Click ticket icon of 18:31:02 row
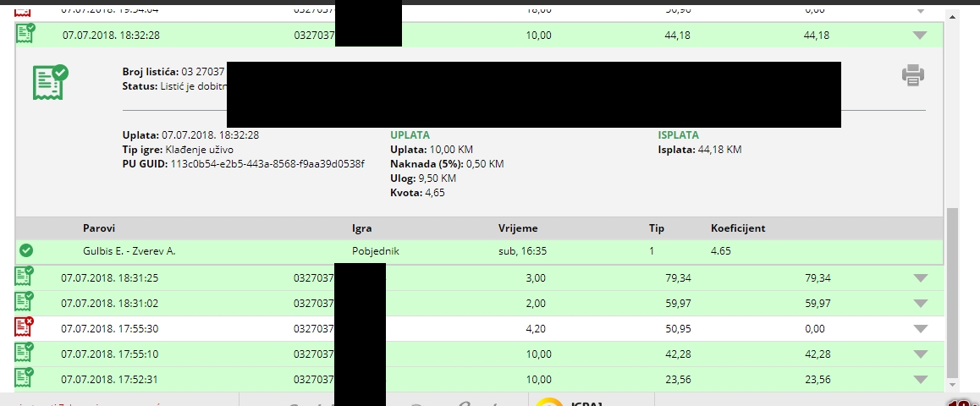980x406 pixels. 25,301
